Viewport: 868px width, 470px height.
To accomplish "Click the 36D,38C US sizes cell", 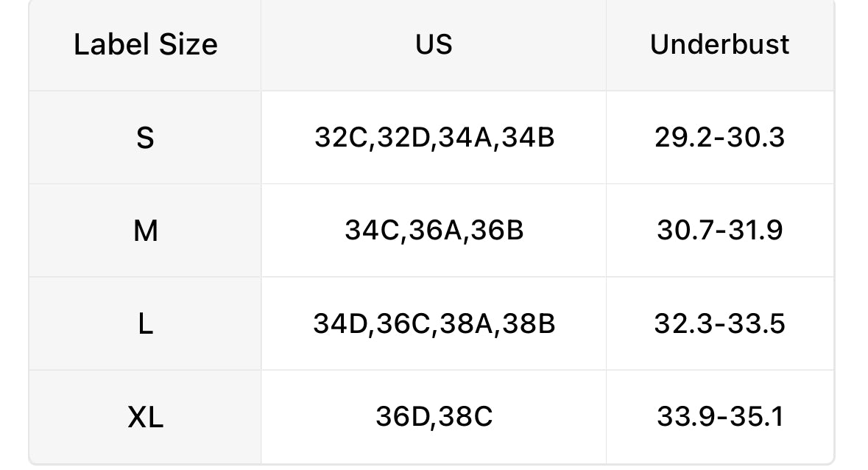I will pos(434,417).
